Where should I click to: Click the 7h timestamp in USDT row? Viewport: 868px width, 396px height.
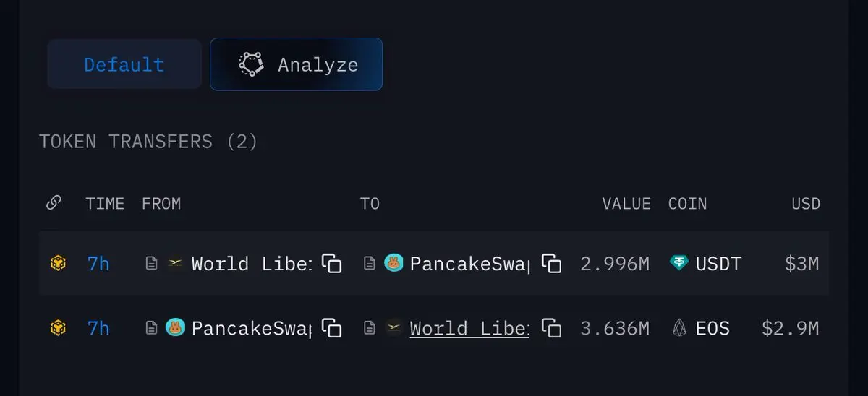click(98, 264)
